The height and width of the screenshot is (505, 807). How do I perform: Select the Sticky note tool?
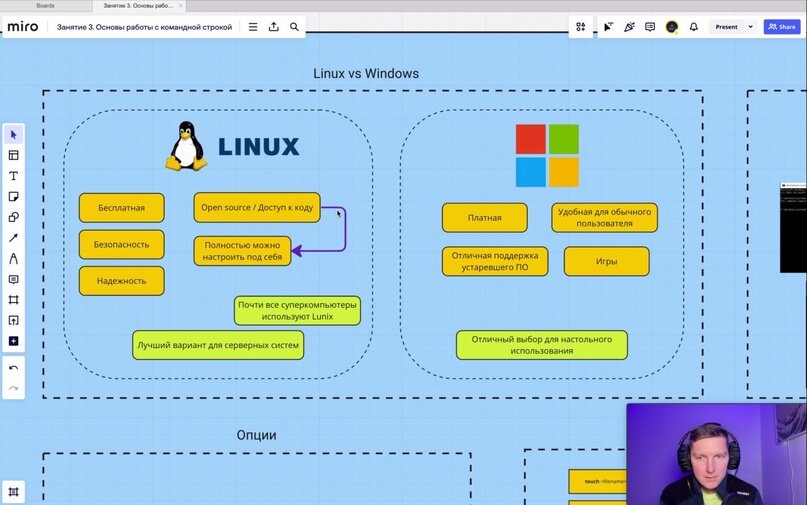tap(13, 197)
